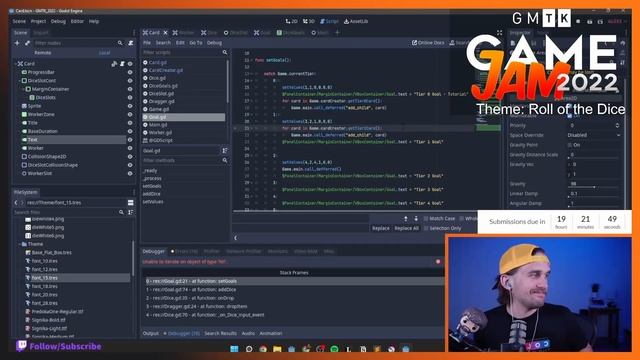The height and width of the screenshot is (360, 640).
Task: Collapse the scripts panel with left arrow
Action: point(236,238)
